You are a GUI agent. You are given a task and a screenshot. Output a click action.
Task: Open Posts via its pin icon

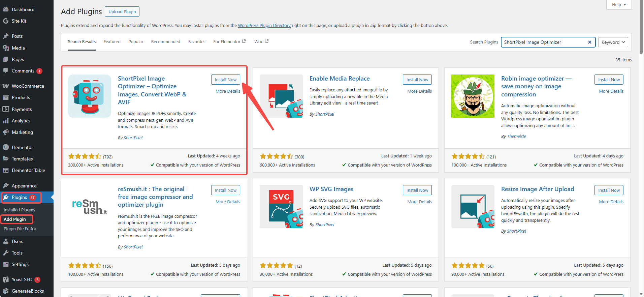coord(6,36)
